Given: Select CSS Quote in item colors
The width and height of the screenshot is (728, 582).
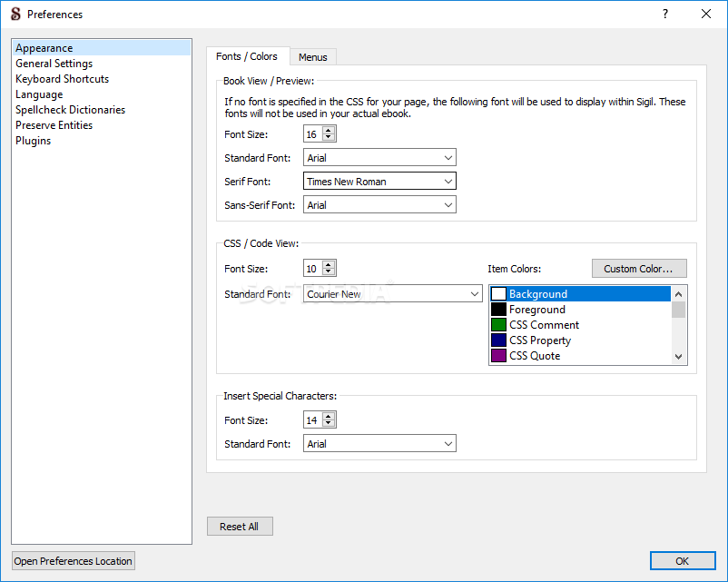Looking at the screenshot, I should coord(580,355).
